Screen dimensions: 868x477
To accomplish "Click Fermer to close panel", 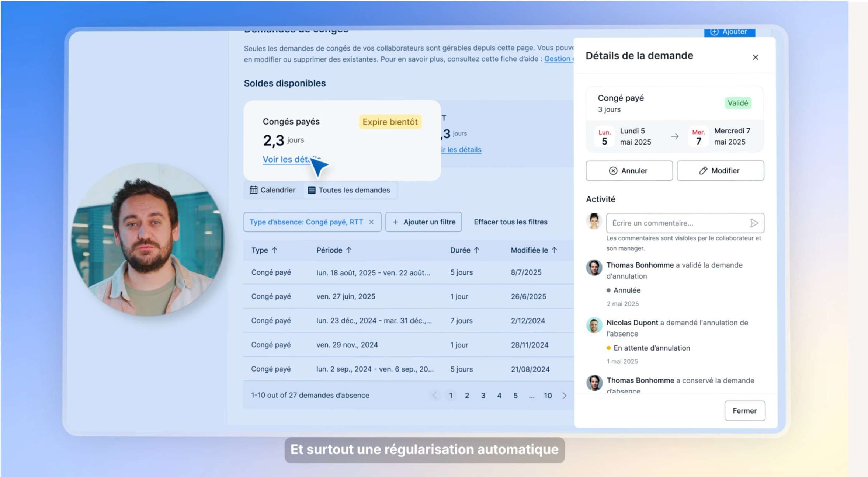I will pyautogui.click(x=744, y=411).
